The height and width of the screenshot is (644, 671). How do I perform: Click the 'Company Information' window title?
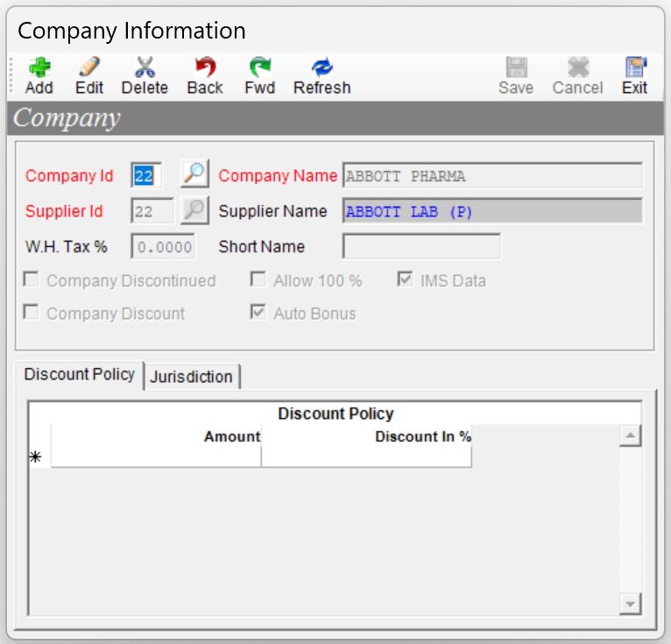tap(131, 31)
